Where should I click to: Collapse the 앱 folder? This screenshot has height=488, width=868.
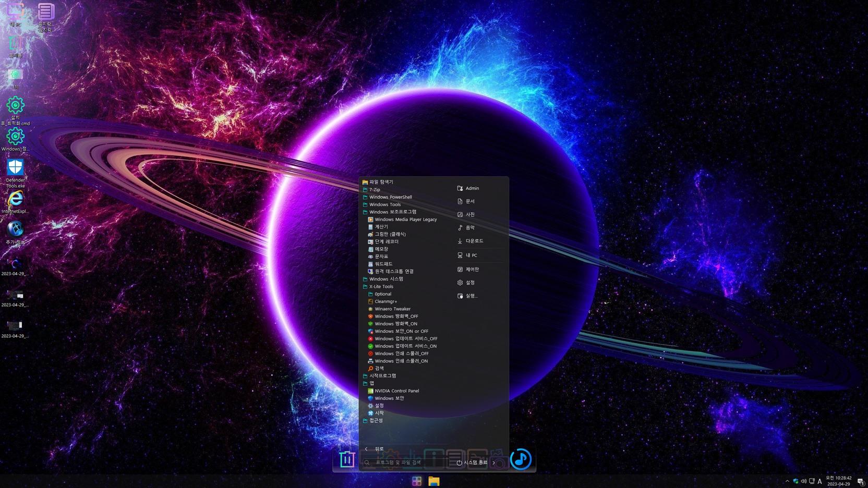(x=368, y=383)
